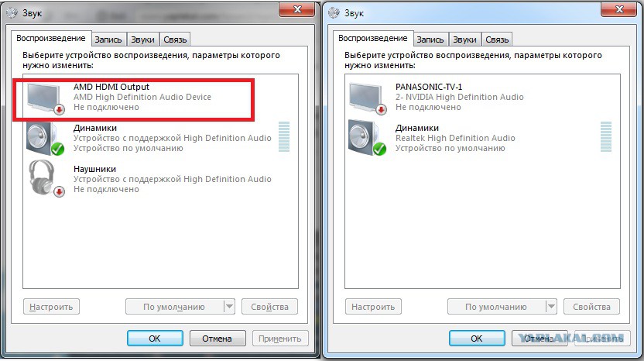The image size is (644, 361).
Task: Click Отмена button in left window
Action: click(218, 339)
